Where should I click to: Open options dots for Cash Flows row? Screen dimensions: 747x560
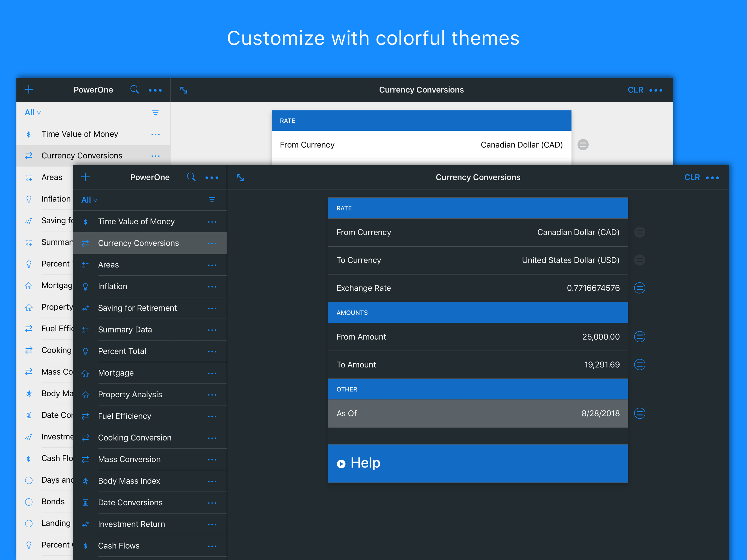click(x=212, y=546)
